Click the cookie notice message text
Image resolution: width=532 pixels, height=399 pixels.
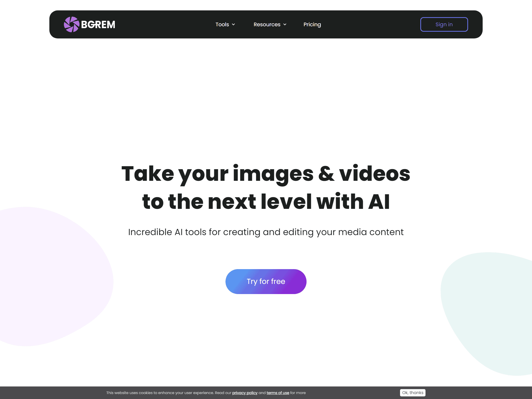pos(206,393)
